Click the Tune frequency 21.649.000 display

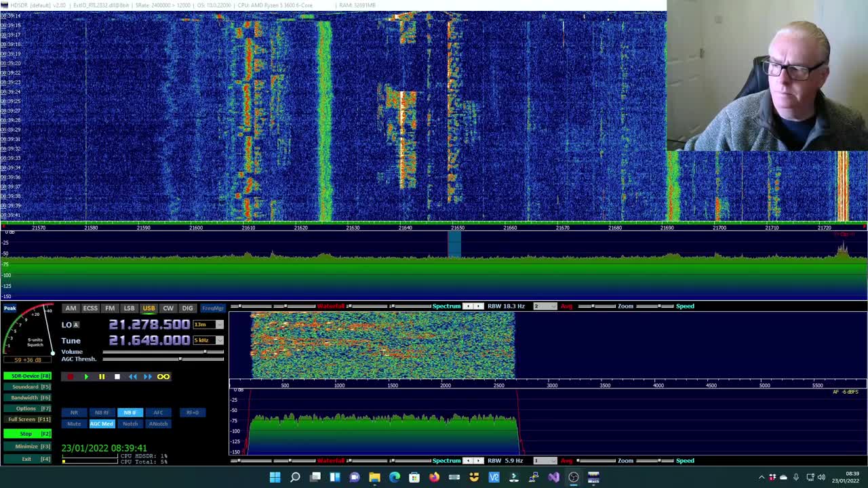[149, 340]
